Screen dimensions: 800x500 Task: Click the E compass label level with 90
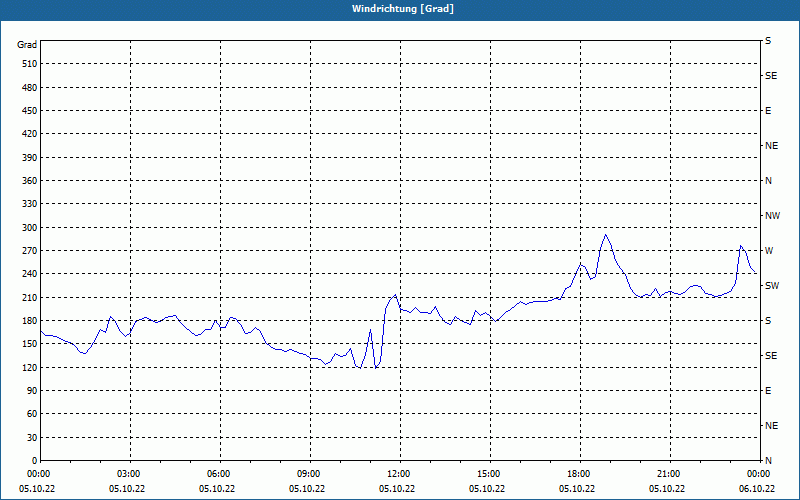click(x=768, y=391)
